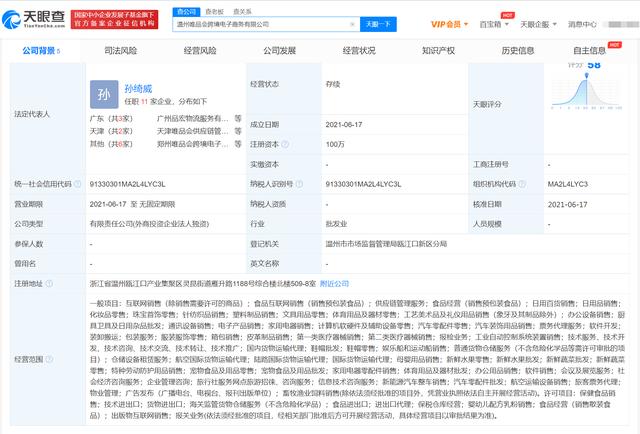640x434 pixels.
Task: Switch to the 经营风险 tab
Action: (200, 51)
